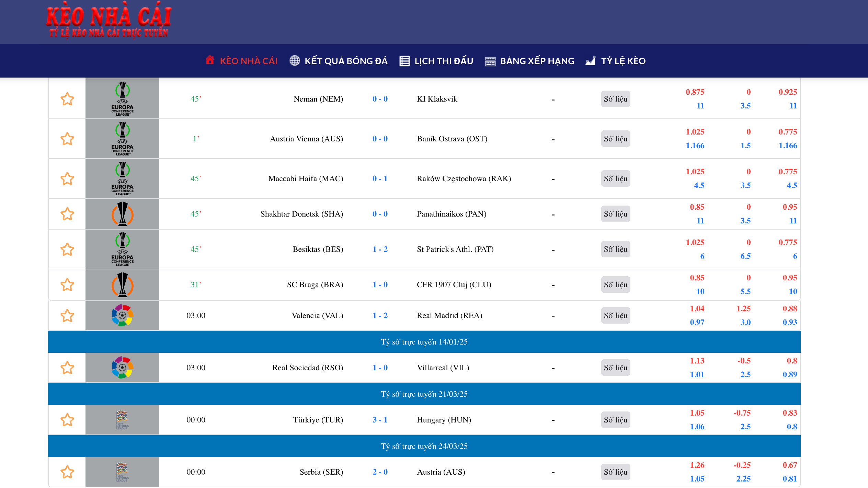Click the globe icon beside Kết Quả Bóng Đá
This screenshot has width=868, height=488.
click(295, 61)
